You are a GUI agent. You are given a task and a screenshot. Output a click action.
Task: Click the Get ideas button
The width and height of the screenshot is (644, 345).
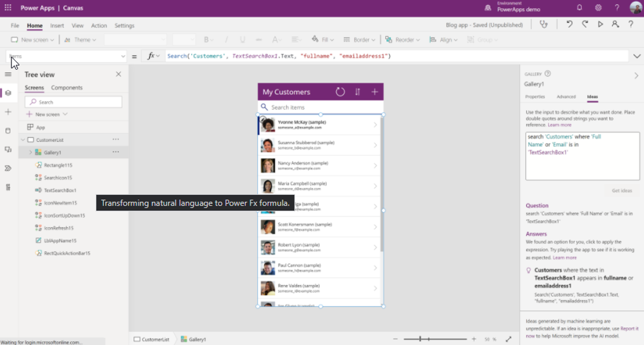(622, 191)
